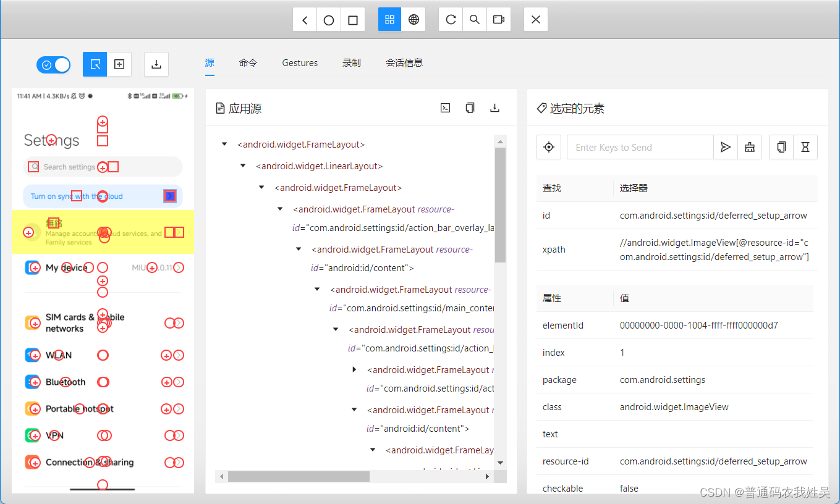Start recording with the video camera icon
The width and height of the screenshot is (840, 504).
[499, 20]
